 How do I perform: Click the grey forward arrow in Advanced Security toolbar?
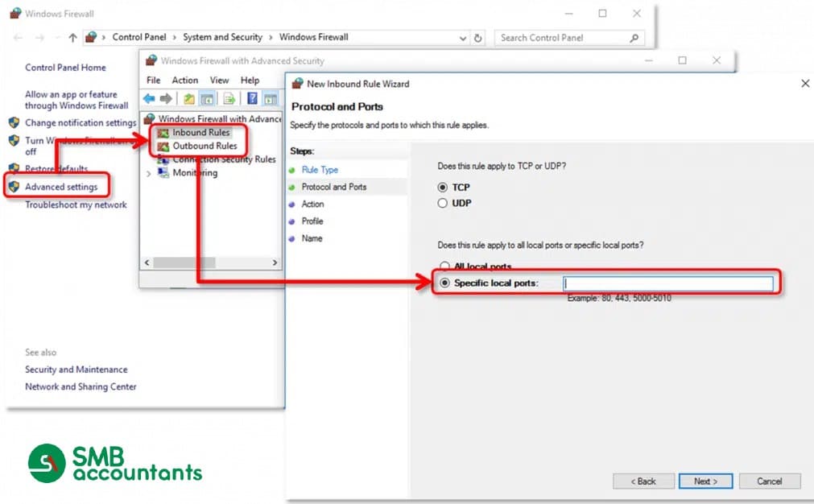166,98
